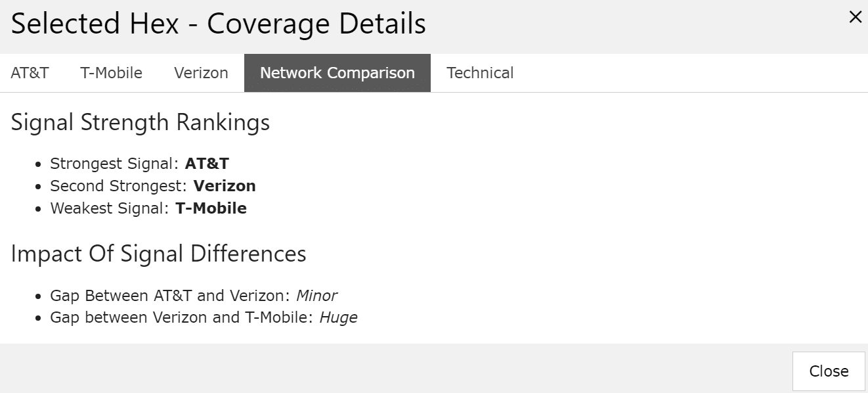Image resolution: width=868 pixels, height=393 pixels.
Task: View the Technical tab
Action: (x=480, y=73)
